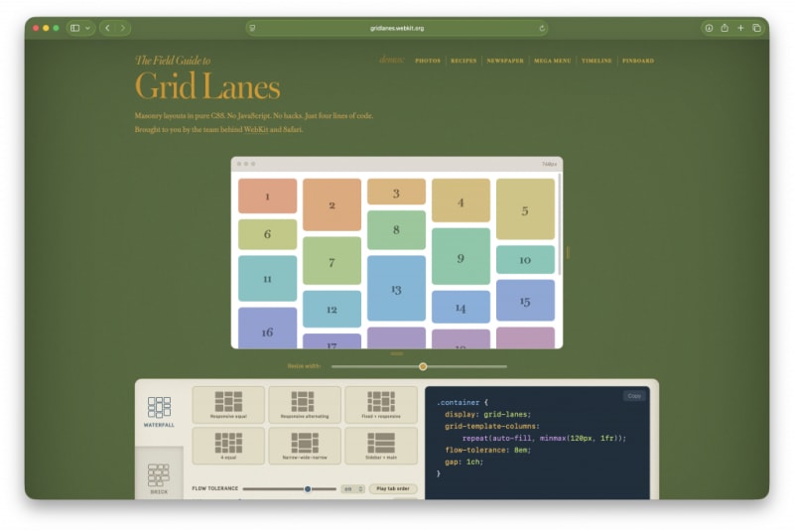Click grid item number 7
Viewport: 794px width, 532px height.
(331, 261)
